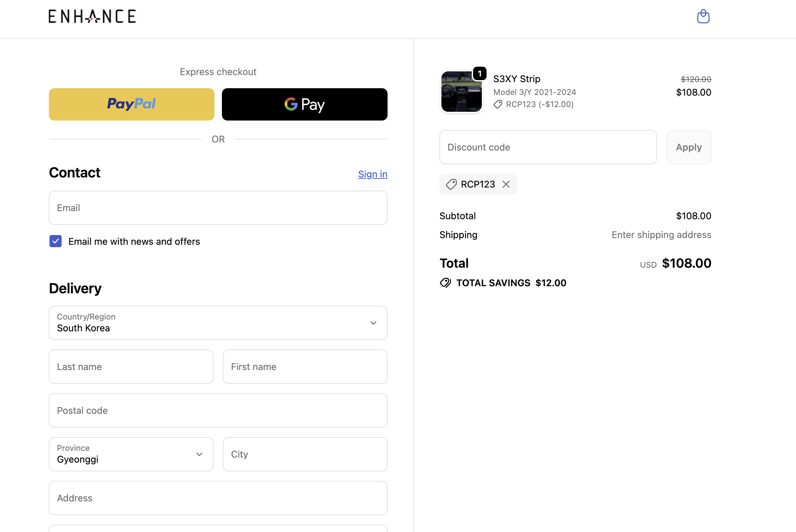Open the shopping bag cart icon

[703, 16]
